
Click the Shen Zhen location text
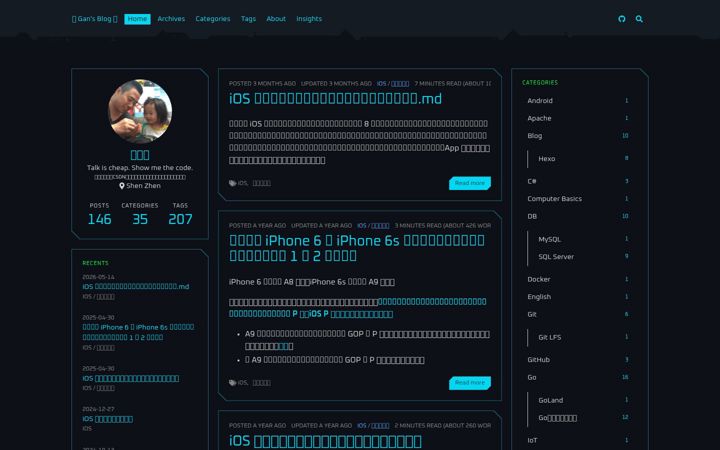[x=143, y=186]
